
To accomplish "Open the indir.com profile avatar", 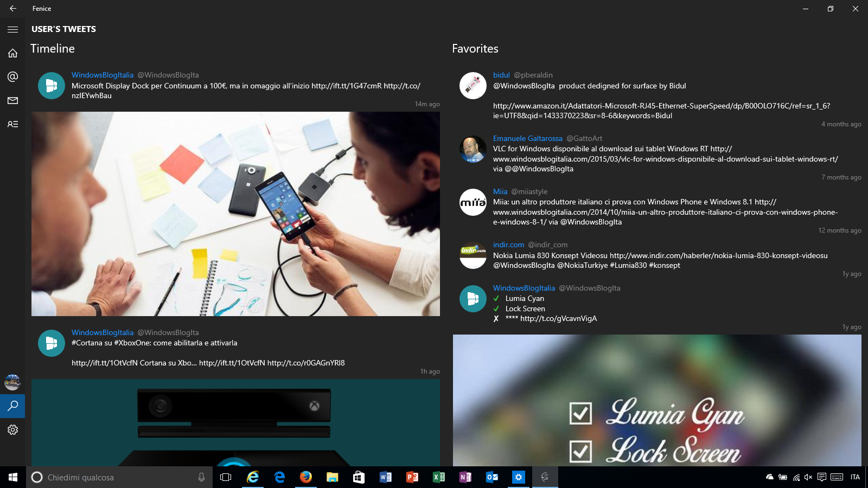I will 473,255.
